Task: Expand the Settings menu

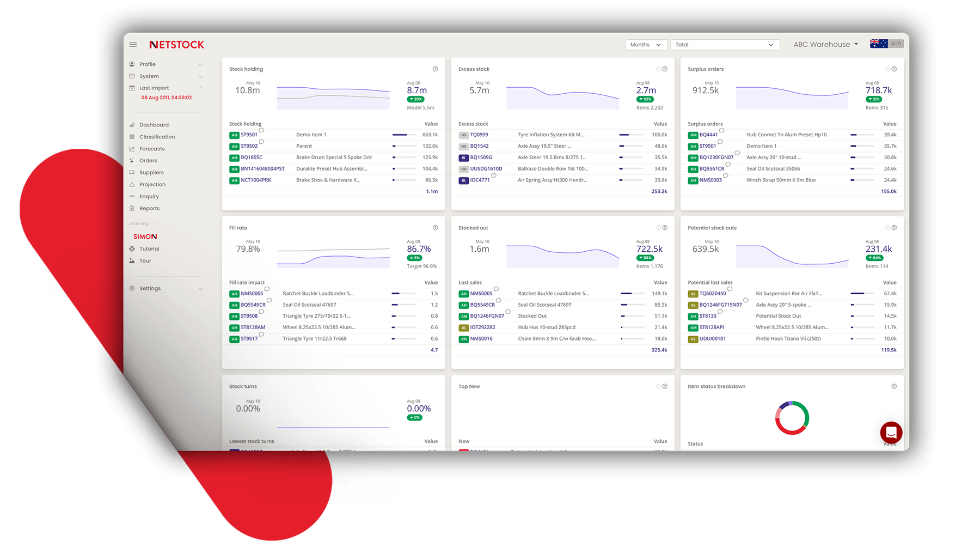Action: (x=150, y=288)
